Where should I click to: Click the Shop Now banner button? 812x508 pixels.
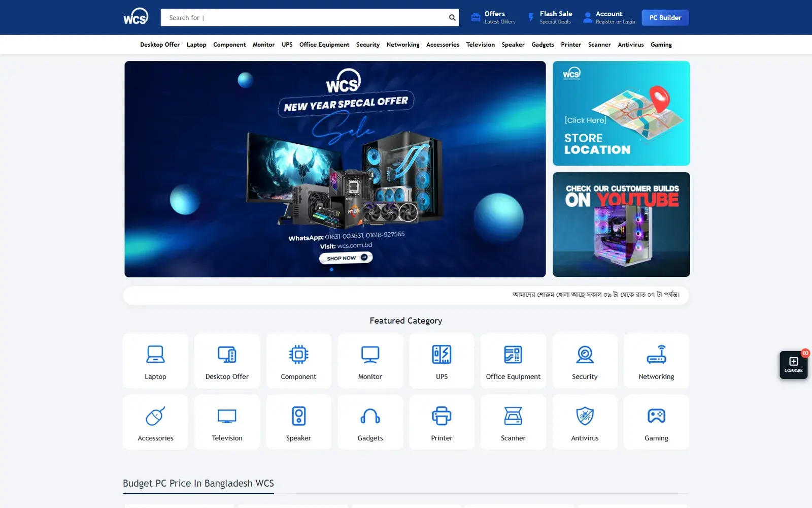346,258
